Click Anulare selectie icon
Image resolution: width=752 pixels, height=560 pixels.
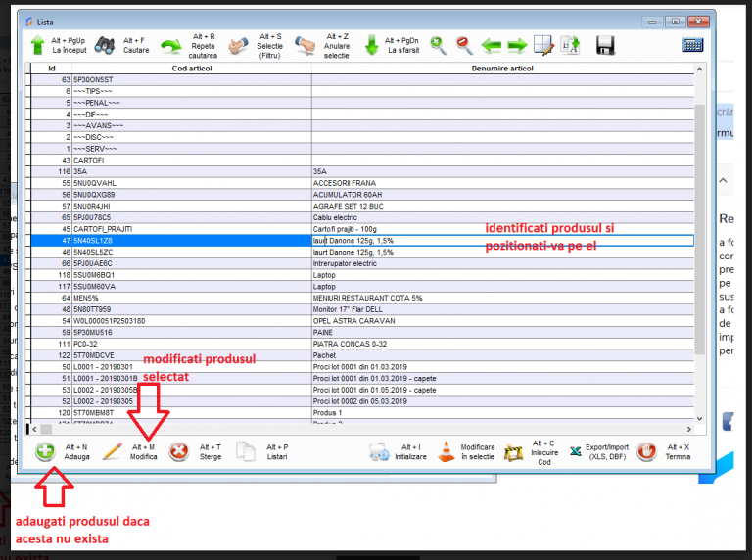pos(305,45)
